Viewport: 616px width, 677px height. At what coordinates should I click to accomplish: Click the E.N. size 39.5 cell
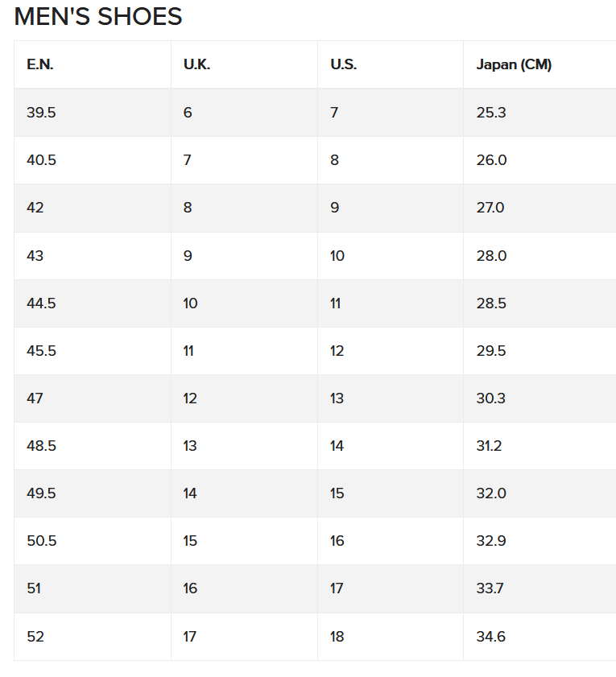point(93,113)
